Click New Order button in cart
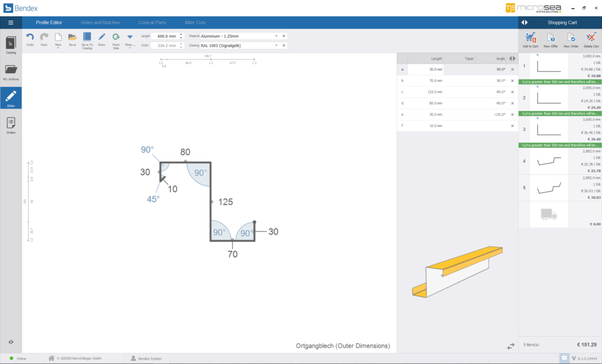The width and height of the screenshot is (602, 364). point(571,38)
